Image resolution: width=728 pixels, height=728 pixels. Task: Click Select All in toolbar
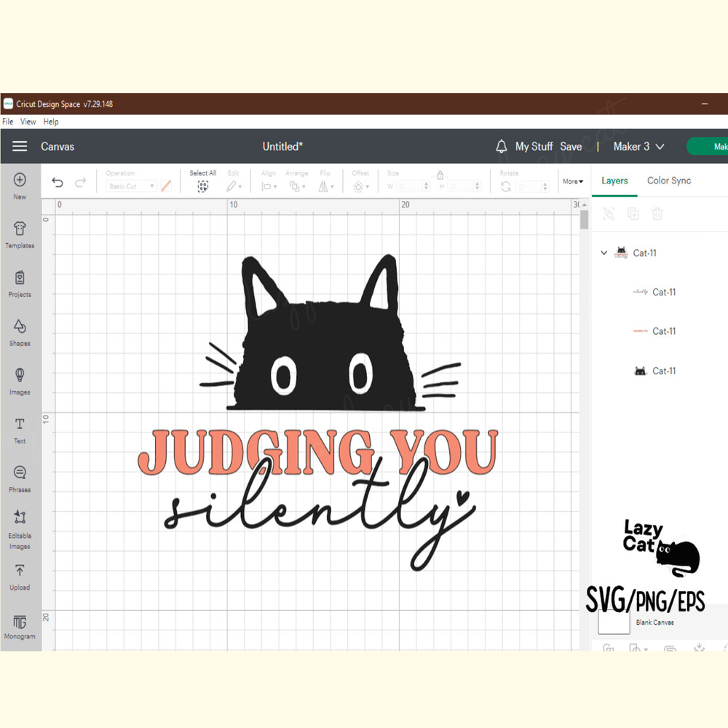pos(202,182)
